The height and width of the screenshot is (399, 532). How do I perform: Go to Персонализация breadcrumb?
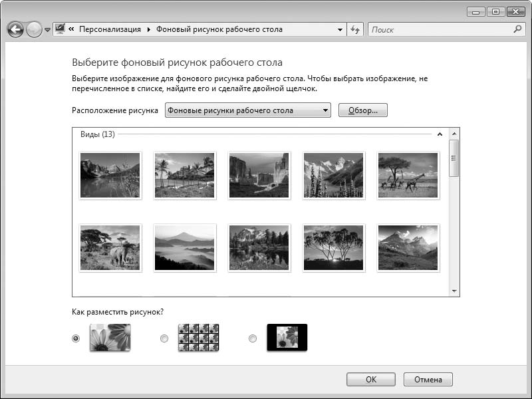tap(110, 29)
